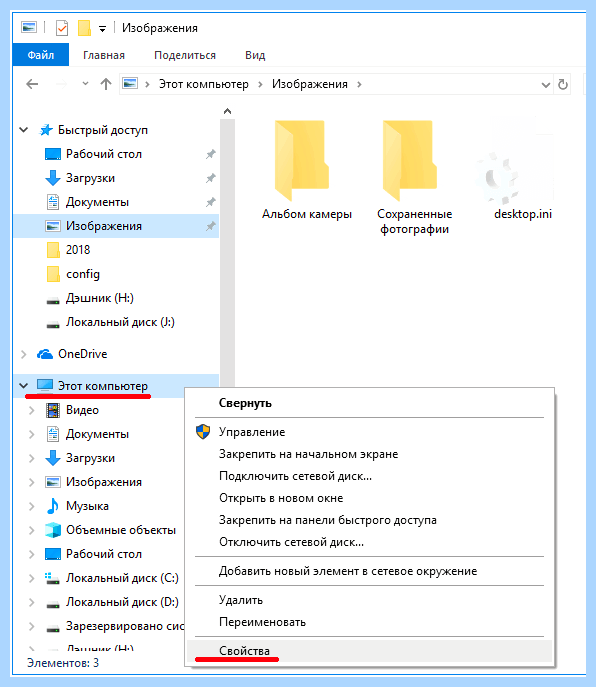Select the OneDrive cloud icon
Image resolution: width=596 pixels, height=687 pixels.
pyautogui.click(x=45, y=354)
